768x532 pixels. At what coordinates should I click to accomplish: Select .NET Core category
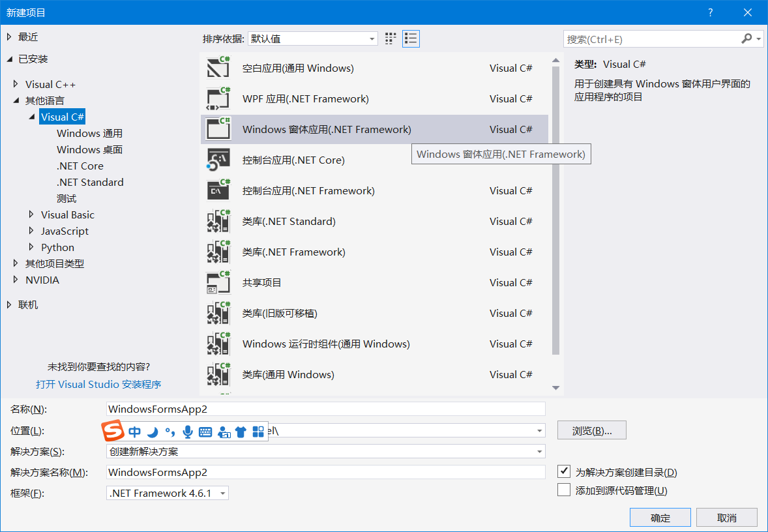click(x=80, y=166)
